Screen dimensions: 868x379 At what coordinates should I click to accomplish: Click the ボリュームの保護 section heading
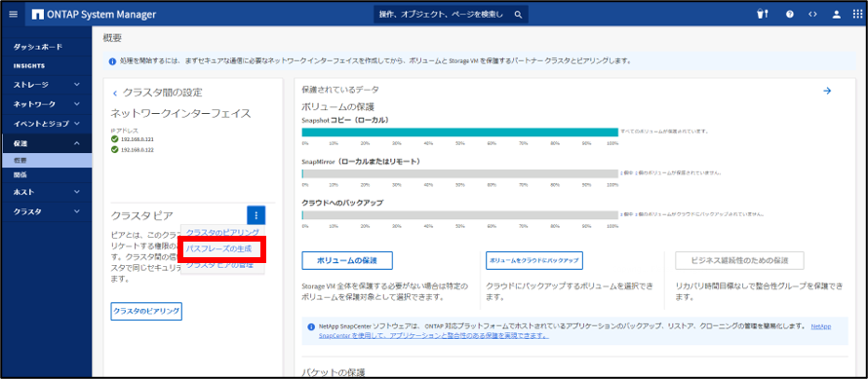(338, 106)
